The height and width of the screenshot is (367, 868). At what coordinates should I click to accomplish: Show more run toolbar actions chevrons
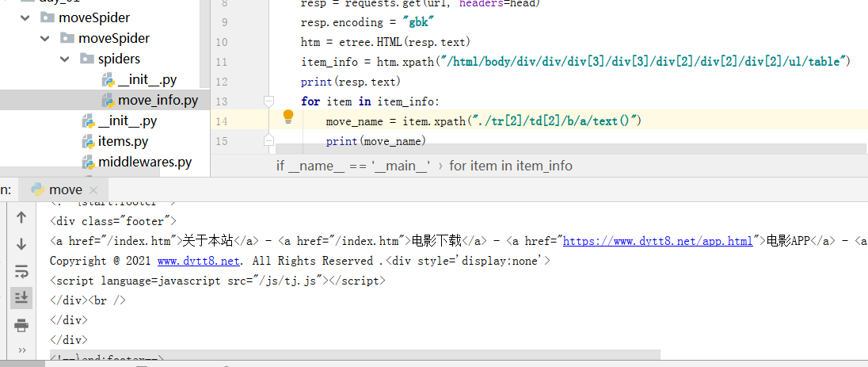click(x=21, y=350)
